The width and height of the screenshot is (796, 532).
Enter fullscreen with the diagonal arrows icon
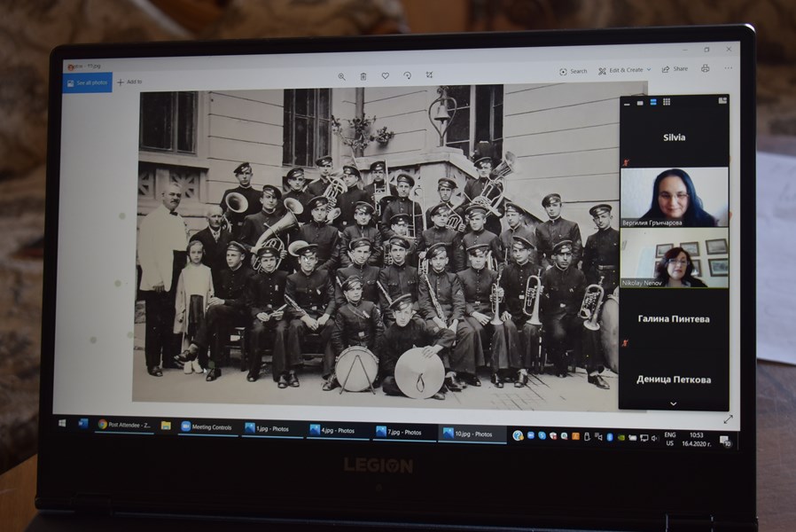coord(728,419)
